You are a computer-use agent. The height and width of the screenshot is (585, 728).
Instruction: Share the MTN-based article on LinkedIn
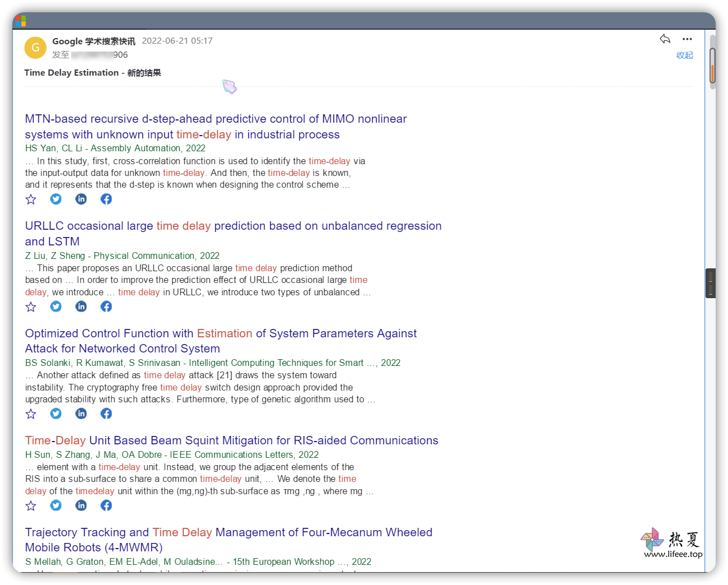pyautogui.click(x=81, y=199)
